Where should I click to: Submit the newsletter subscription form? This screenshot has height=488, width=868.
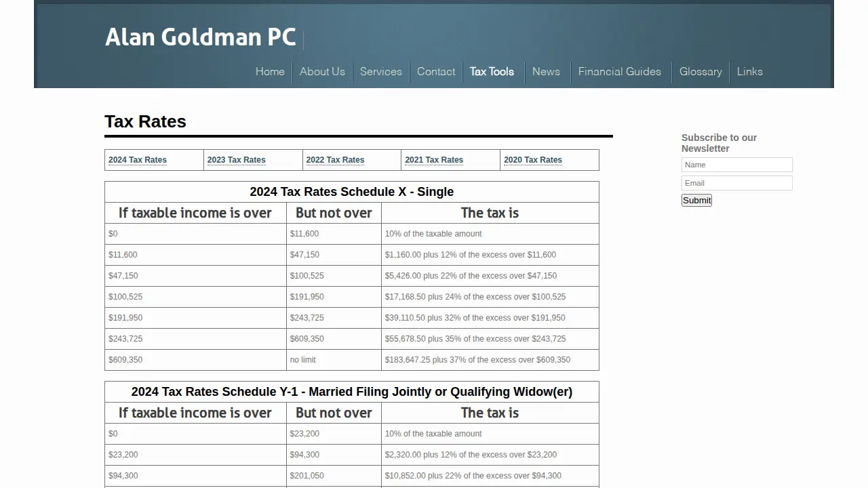(x=696, y=200)
